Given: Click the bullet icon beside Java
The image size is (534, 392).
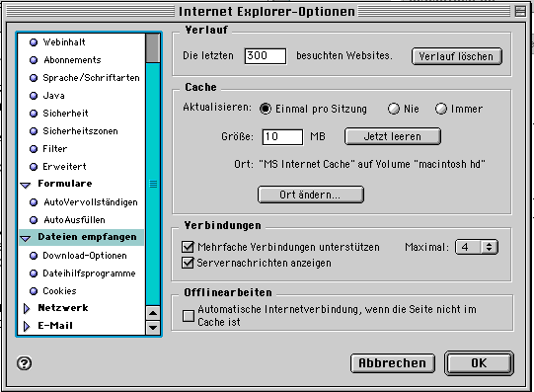Looking at the screenshot, I should point(34,96).
